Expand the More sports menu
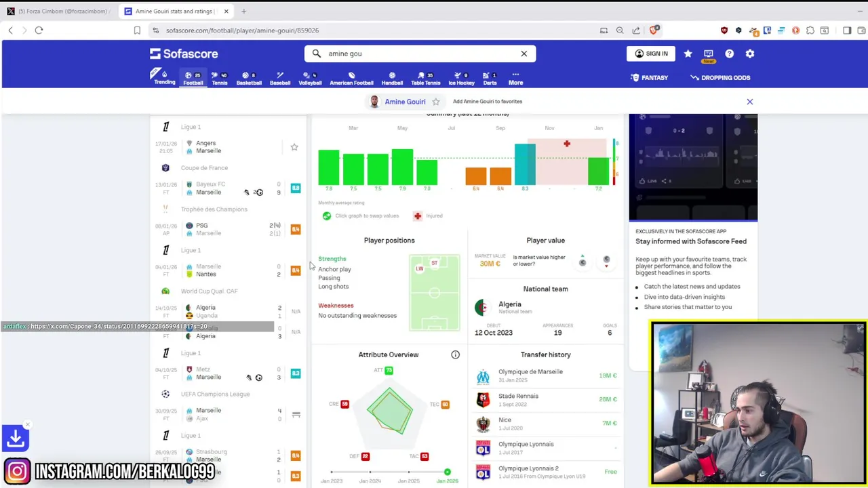The height and width of the screenshot is (488, 868). pos(515,78)
